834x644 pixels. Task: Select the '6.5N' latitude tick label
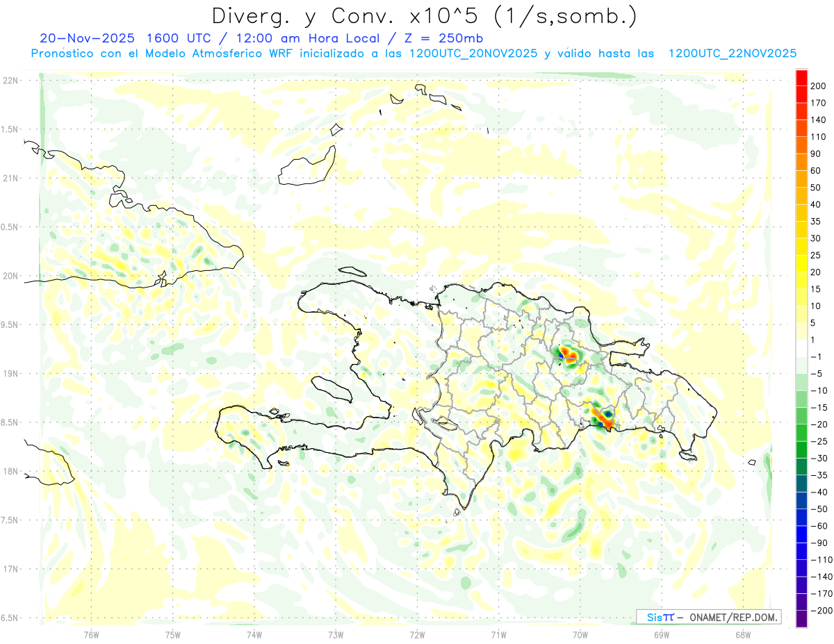pos(10,618)
